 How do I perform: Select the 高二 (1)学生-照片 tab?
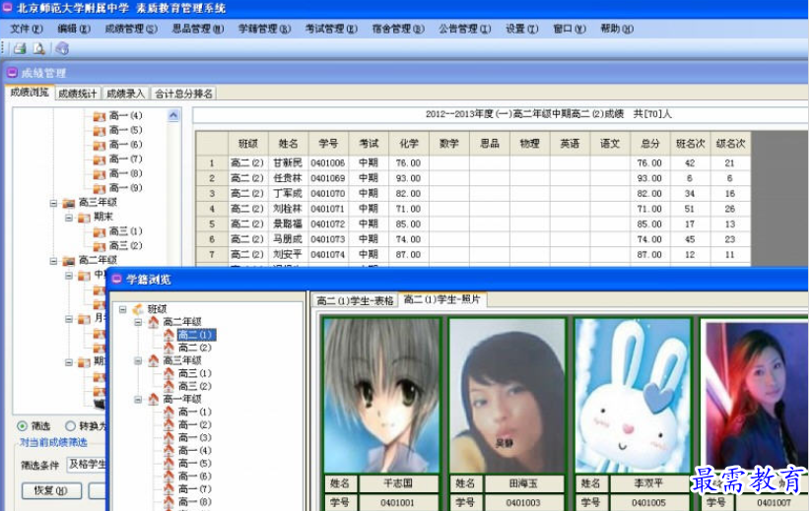coord(442,299)
